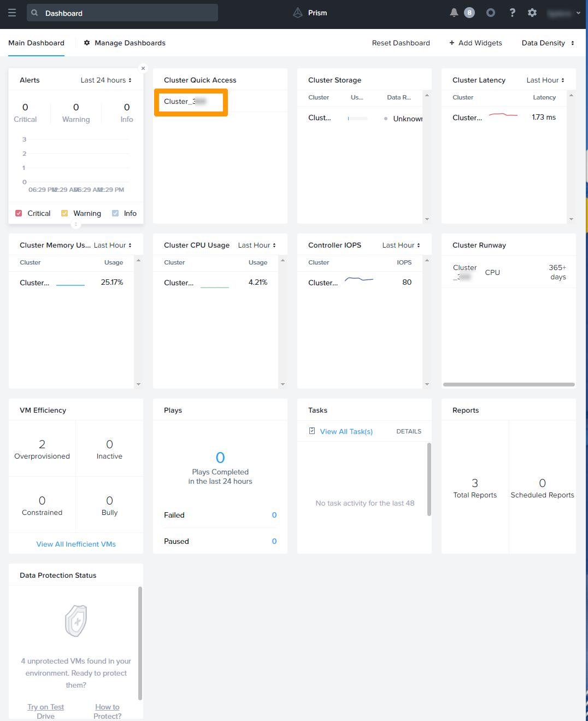Open the alerts badge showing 8

tap(471, 13)
